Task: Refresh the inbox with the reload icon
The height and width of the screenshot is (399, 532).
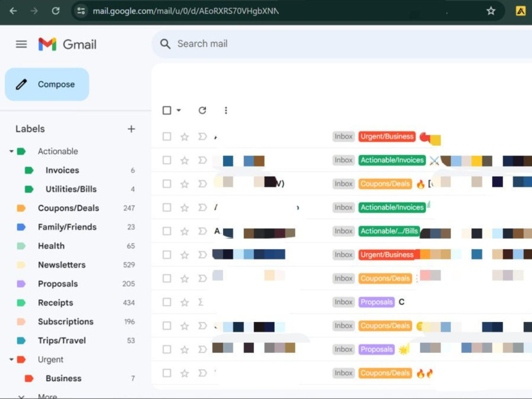Action: [202, 110]
